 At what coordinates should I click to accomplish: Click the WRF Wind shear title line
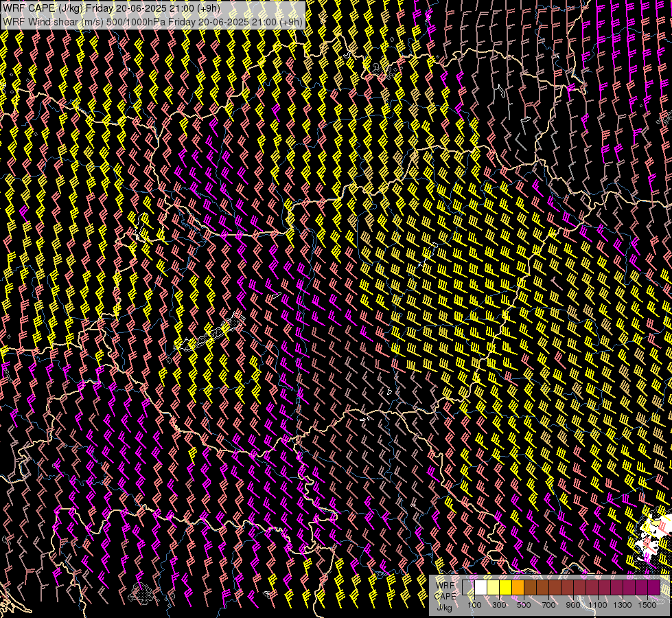(x=152, y=21)
